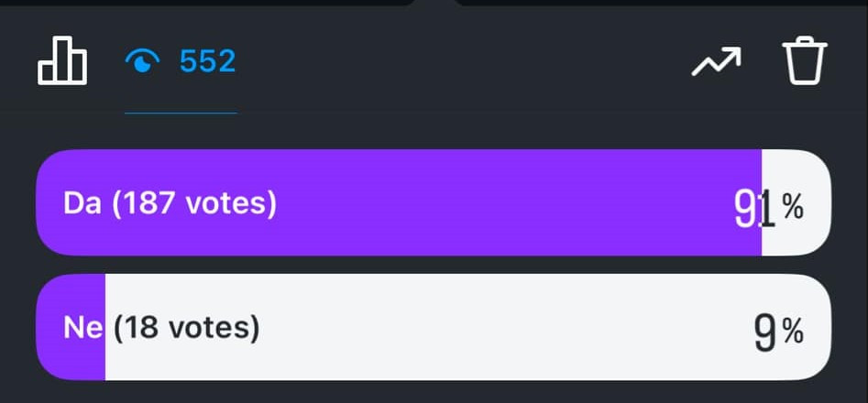Image resolution: width=868 pixels, height=403 pixels.
Task: Tap the purple filled section of the Ne bar
Action: [x=71, y=327]
